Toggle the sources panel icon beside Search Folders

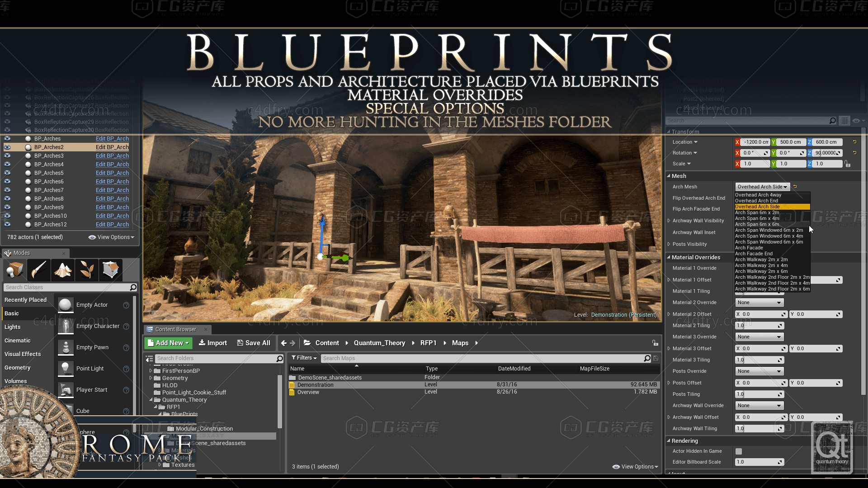click(x=149, y=359)
